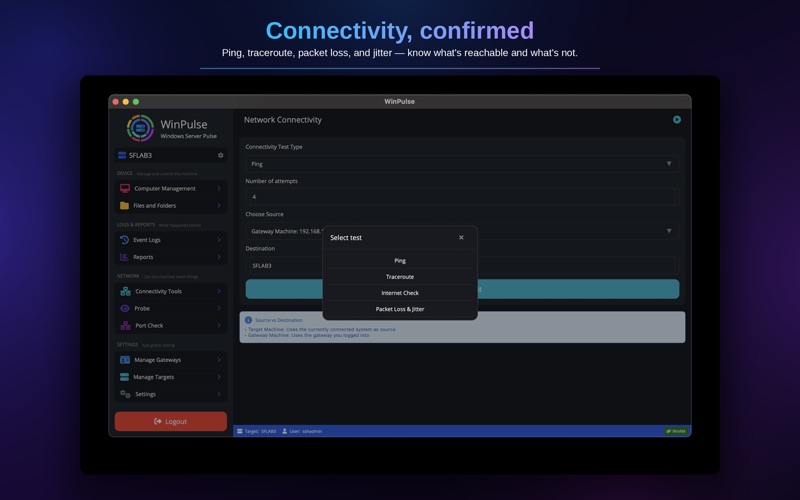Click the Files and Folders folder icon
Screen dimensions: 800x500
[124, 206]
